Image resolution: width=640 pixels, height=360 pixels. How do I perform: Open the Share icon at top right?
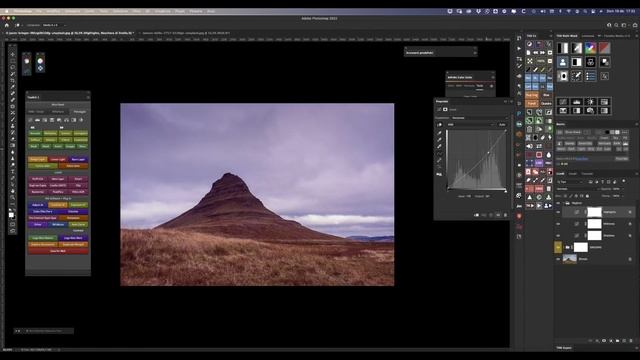[635, 25]
